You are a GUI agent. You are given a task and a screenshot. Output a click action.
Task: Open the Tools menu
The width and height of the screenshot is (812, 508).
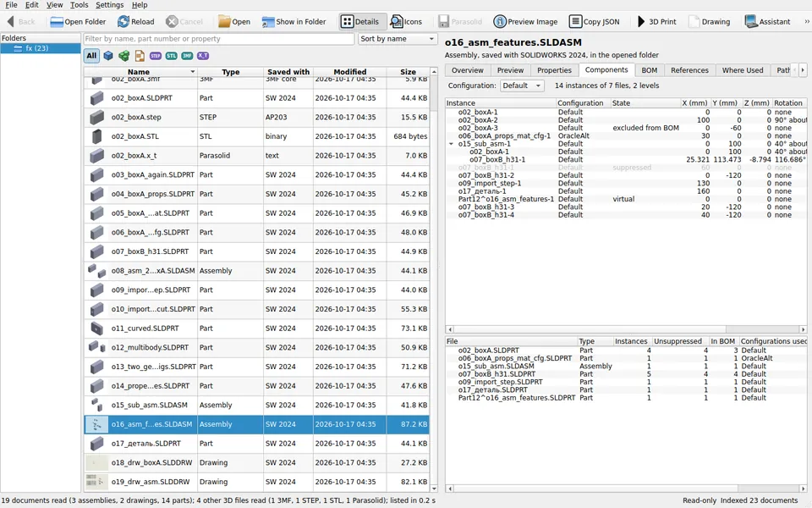(x=80, y=5)
